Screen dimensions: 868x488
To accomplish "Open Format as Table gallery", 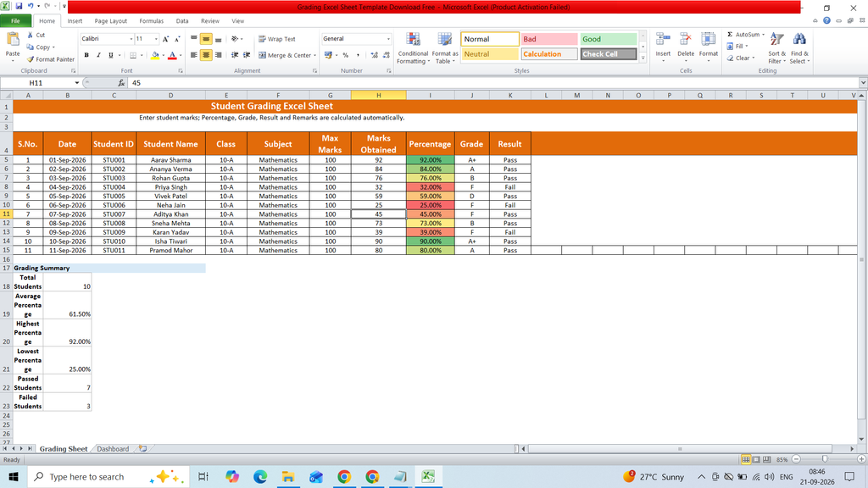I will point(444,48).
